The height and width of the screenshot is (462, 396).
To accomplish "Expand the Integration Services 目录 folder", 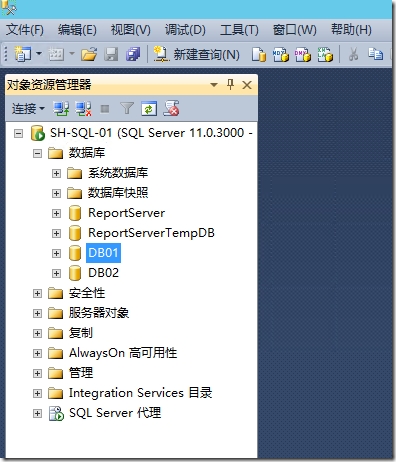I will (38, 394).
